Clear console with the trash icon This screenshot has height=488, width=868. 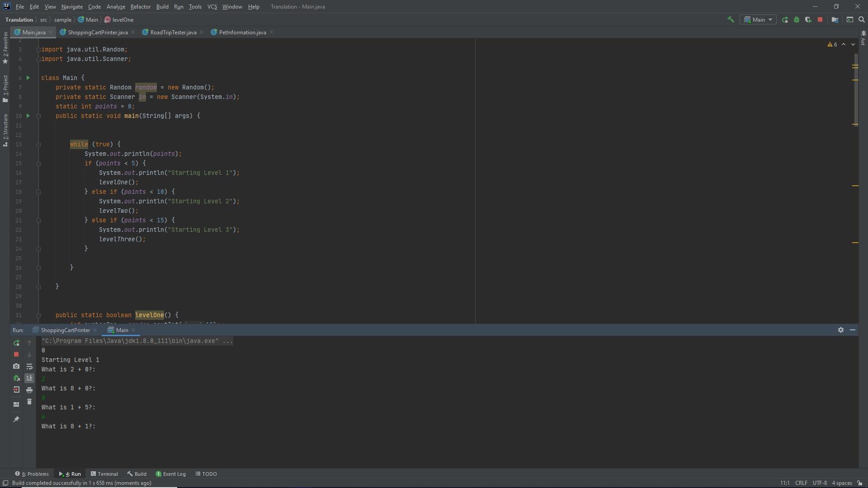29,402
